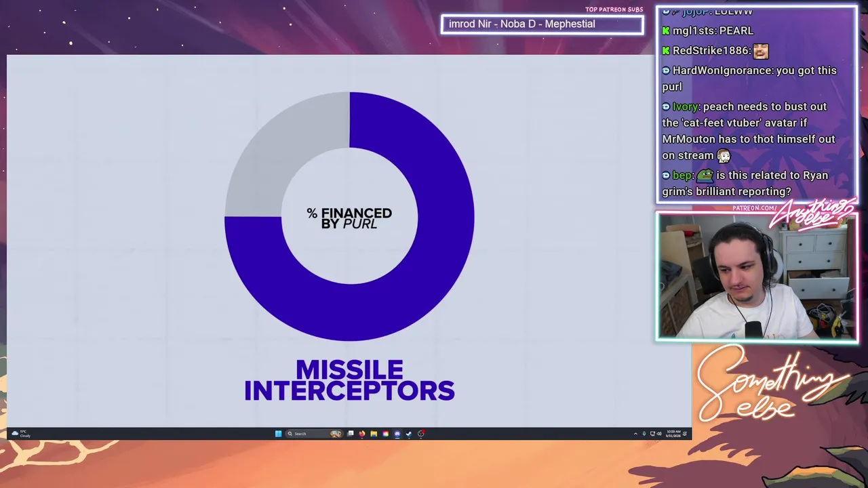Click the frog emote in bep's message
Viewport: 868px width, 488px height.
coord(705,175)
